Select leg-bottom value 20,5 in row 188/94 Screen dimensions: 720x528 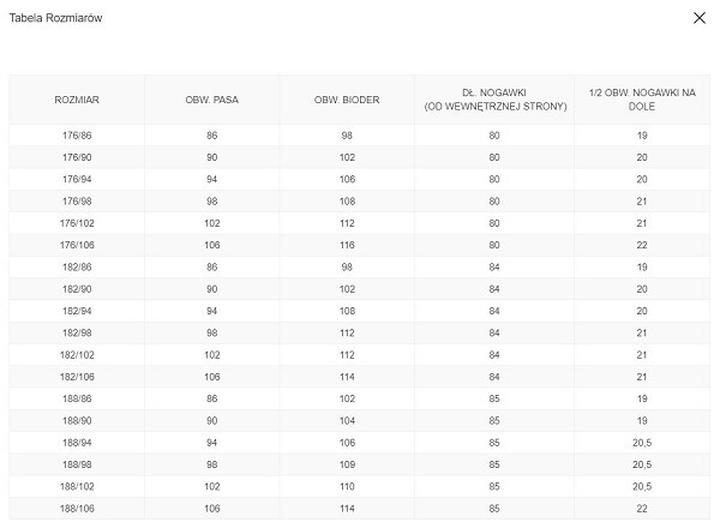click(x=642, y=443)
